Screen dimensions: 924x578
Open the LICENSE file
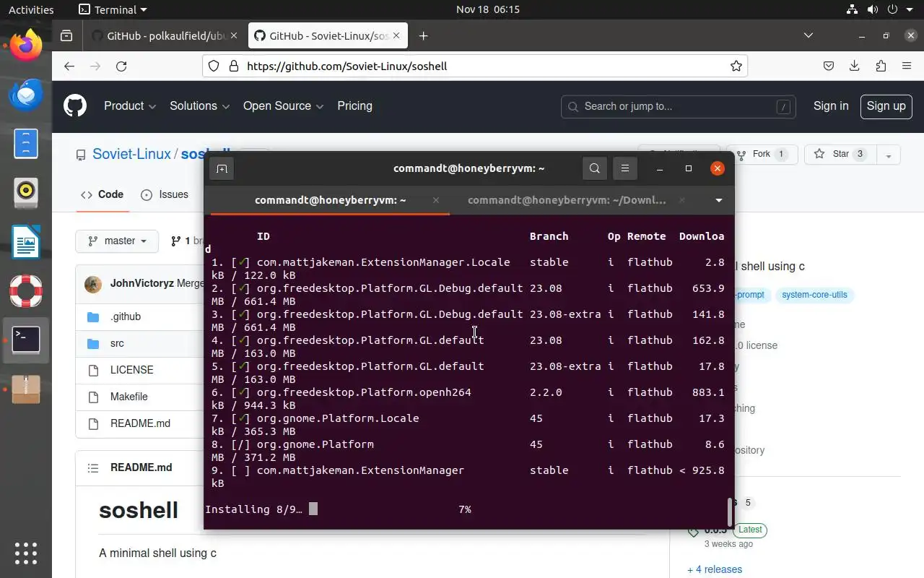pyautogui.click(x=131, y=370)
